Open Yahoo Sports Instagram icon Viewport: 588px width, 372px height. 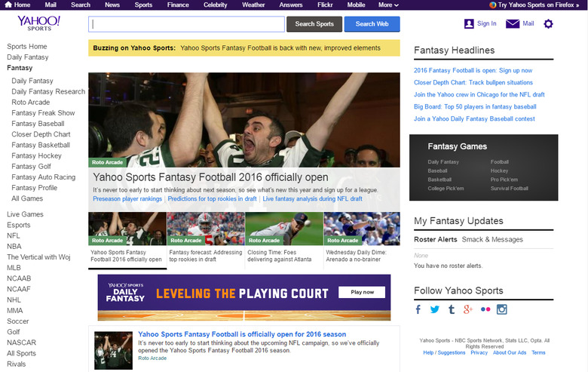pos(501,309)
